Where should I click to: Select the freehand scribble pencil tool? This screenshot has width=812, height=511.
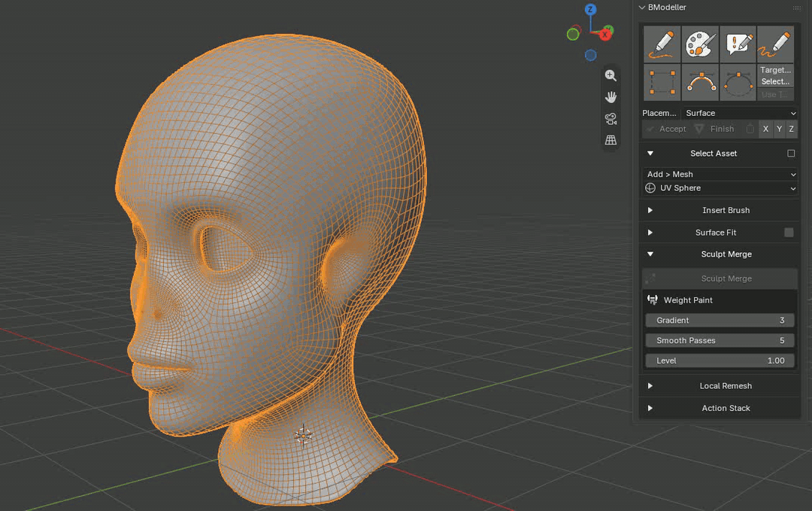(x=775, y=44)
